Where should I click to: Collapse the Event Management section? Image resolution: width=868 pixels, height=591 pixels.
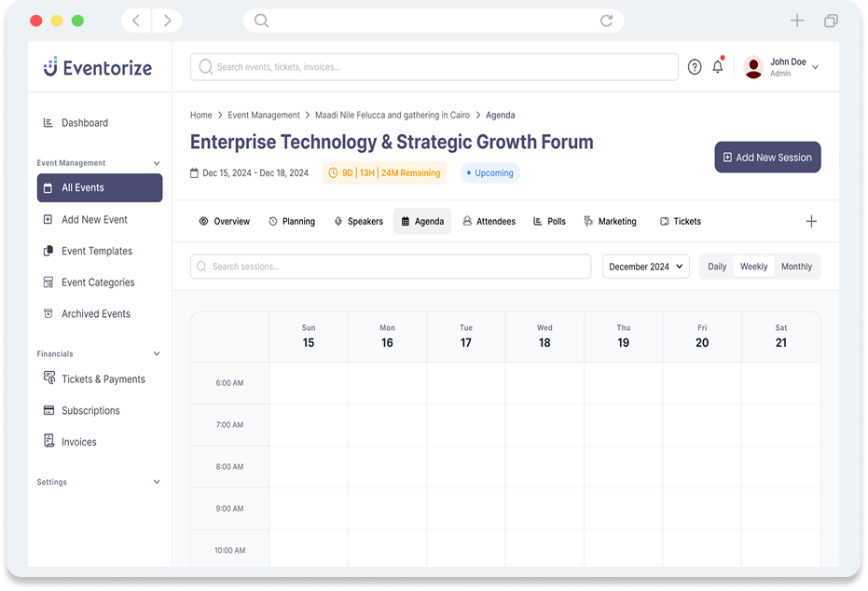click(x=157, y=163)
